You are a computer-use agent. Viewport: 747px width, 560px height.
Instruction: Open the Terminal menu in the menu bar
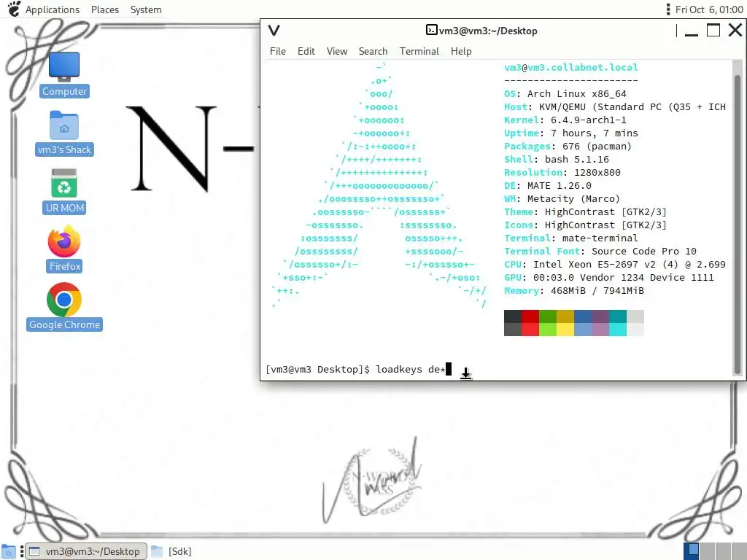tap(419, 51)
